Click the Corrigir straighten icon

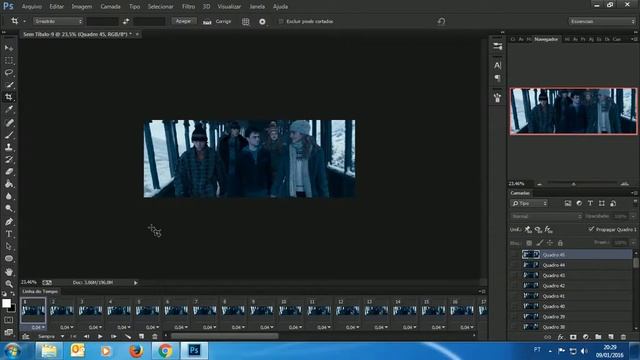(207, 22)
